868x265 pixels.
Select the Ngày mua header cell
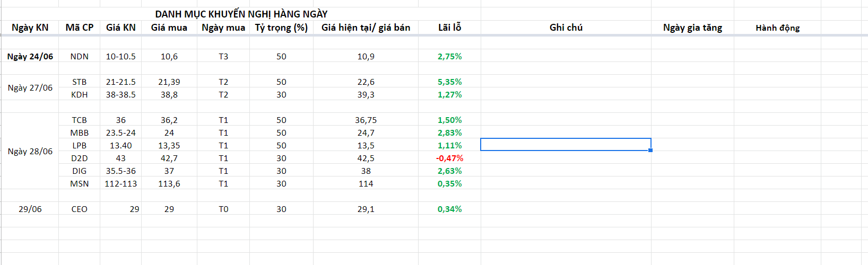[x=223, y=28]
